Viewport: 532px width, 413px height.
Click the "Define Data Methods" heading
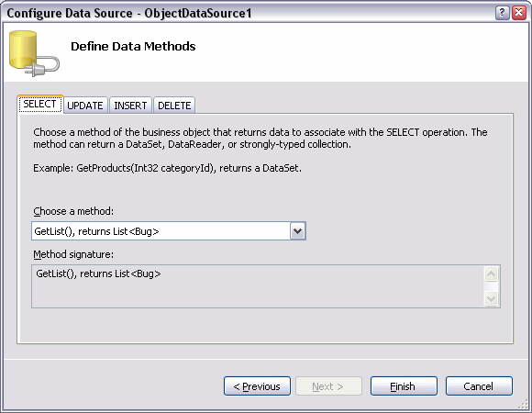tap(133, 47)
